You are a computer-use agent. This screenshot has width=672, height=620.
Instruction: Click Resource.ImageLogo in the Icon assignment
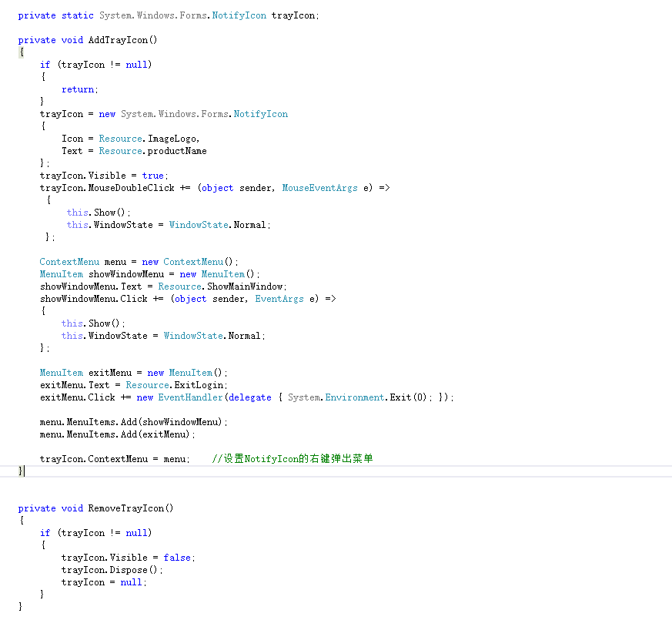tap(149, 139)
